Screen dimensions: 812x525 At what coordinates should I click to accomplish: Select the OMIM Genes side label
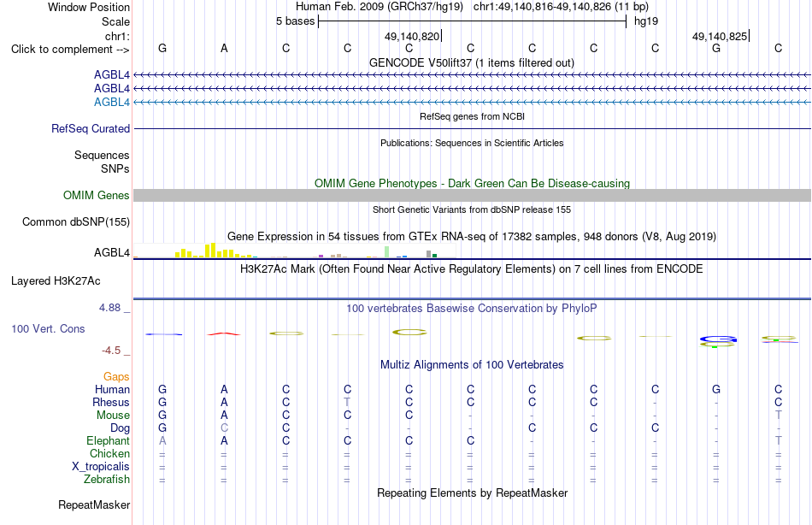(x=96, y=196)
